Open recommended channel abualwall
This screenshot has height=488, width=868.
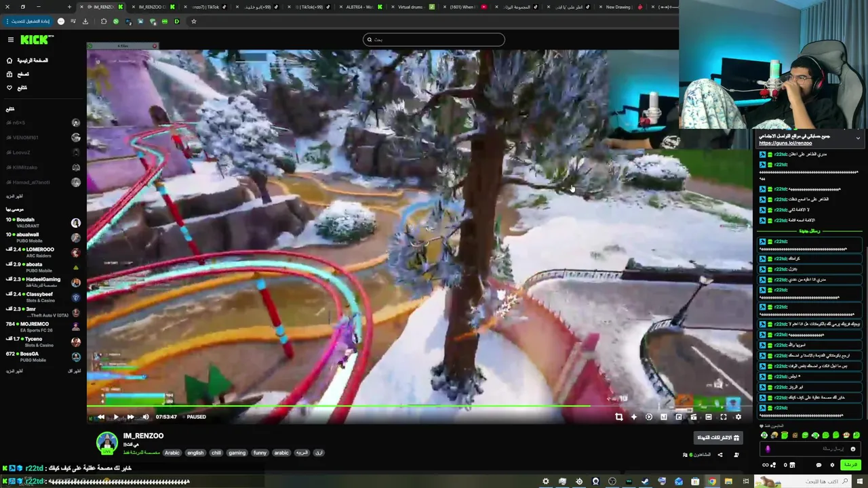click(43, 237)
